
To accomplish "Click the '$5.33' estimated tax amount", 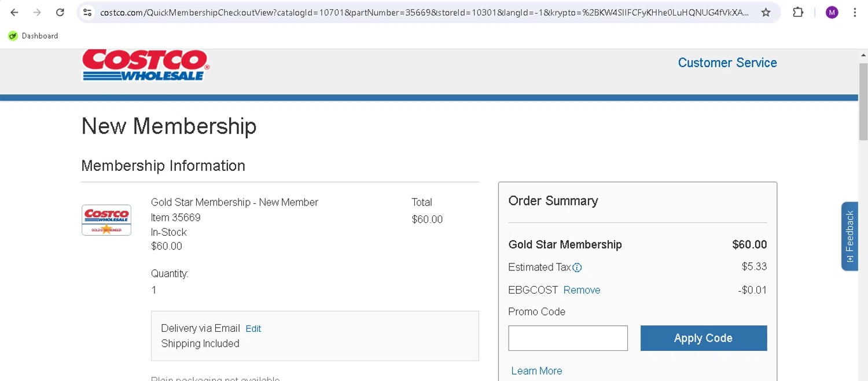I will [755, 267].
